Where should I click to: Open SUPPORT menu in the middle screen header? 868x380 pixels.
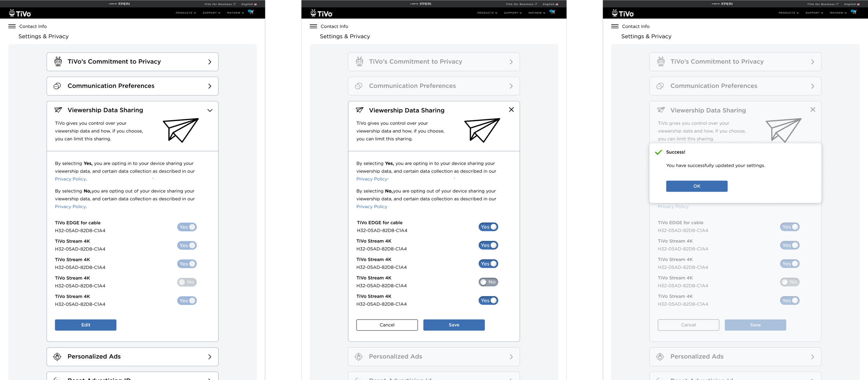tap(512, 13)
